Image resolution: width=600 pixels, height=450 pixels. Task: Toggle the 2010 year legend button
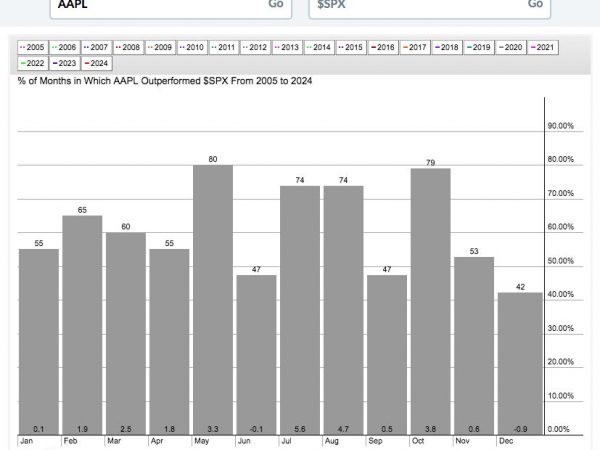click(x=192, y=47)
